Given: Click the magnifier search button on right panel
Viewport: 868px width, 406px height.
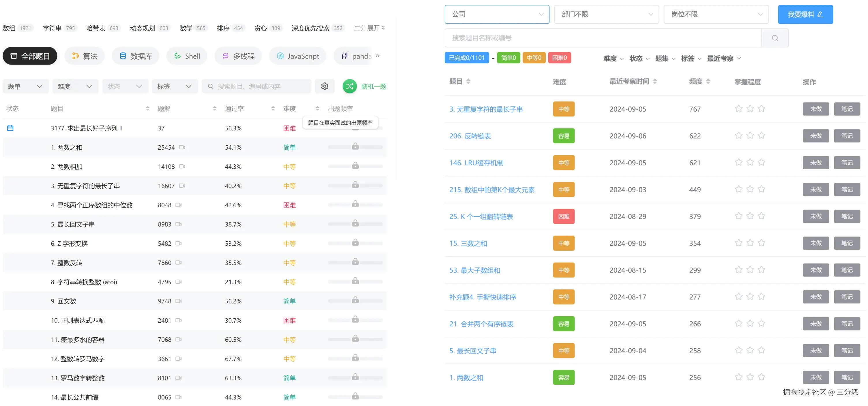Looking at the screenshot, I should tap(775, 38).
